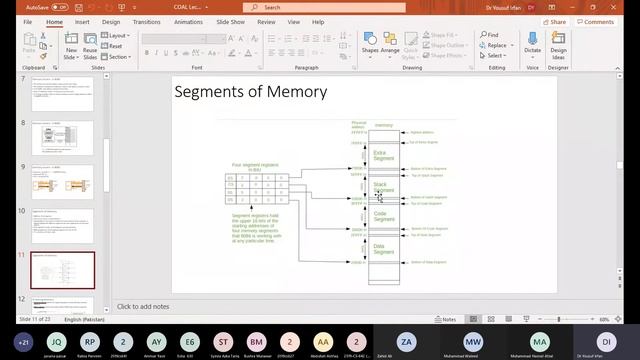Click Increase Font Size icon
Image resolution: width=640 pixels, height=360 pixels.
[231, 38]
